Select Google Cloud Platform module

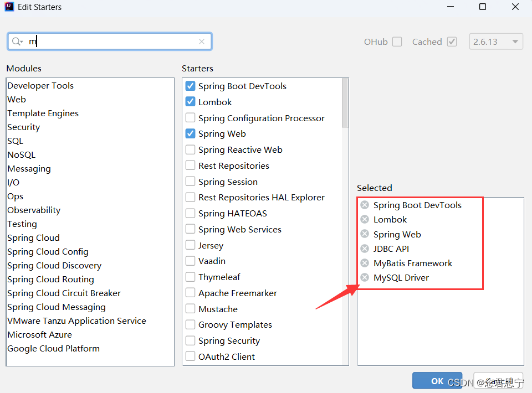(53, 349)
